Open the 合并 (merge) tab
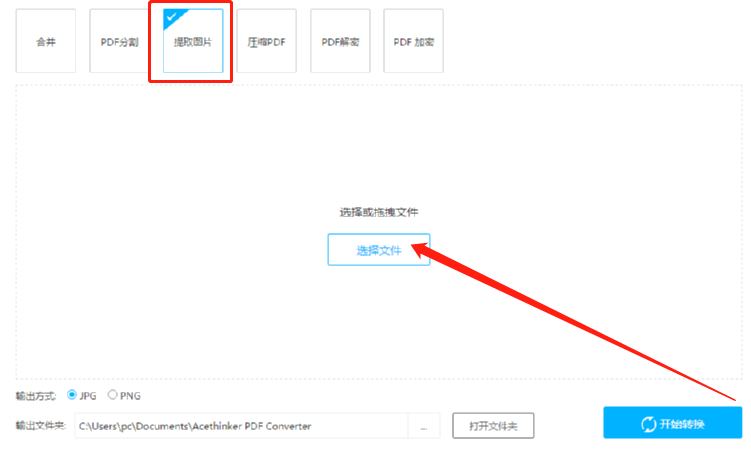 46,41
